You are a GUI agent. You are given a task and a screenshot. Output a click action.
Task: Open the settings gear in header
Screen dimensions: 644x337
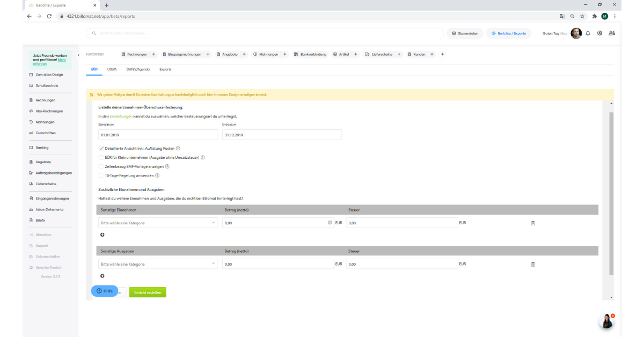click(x=599, y=33)
